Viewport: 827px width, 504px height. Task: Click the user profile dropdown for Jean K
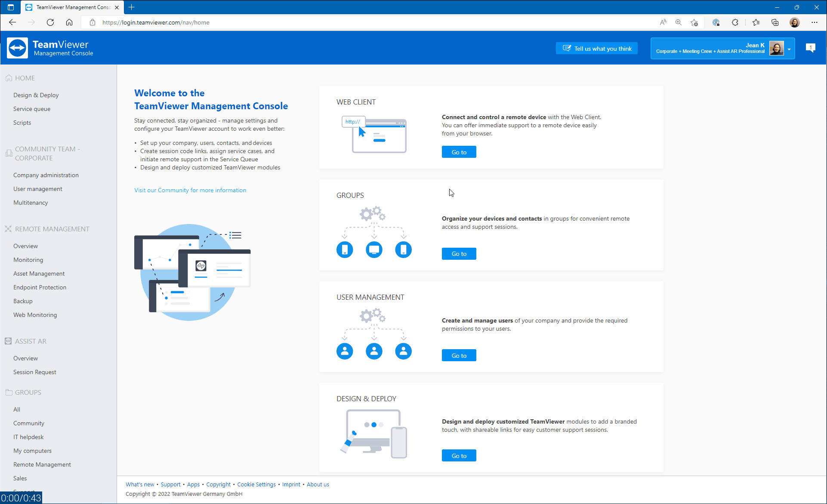click(791, 49)
